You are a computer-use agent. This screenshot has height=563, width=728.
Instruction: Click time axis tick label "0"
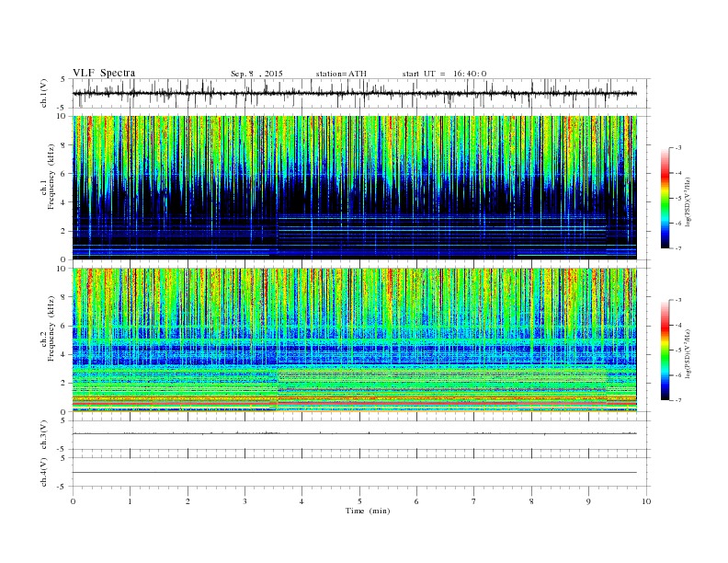73,501
